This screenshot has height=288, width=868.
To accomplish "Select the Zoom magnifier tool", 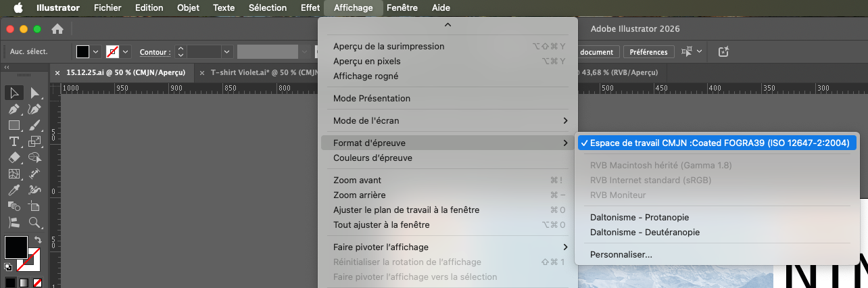I will [34, 222].
